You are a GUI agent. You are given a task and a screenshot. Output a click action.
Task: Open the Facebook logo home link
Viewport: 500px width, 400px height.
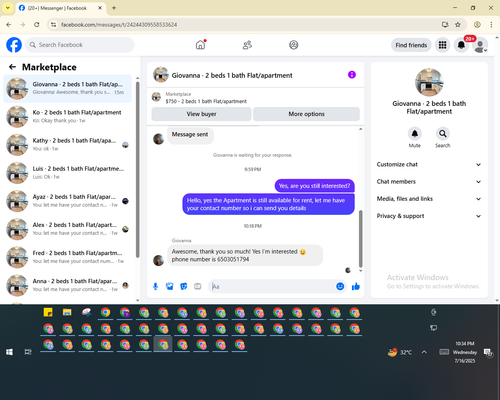click(14, 45)
